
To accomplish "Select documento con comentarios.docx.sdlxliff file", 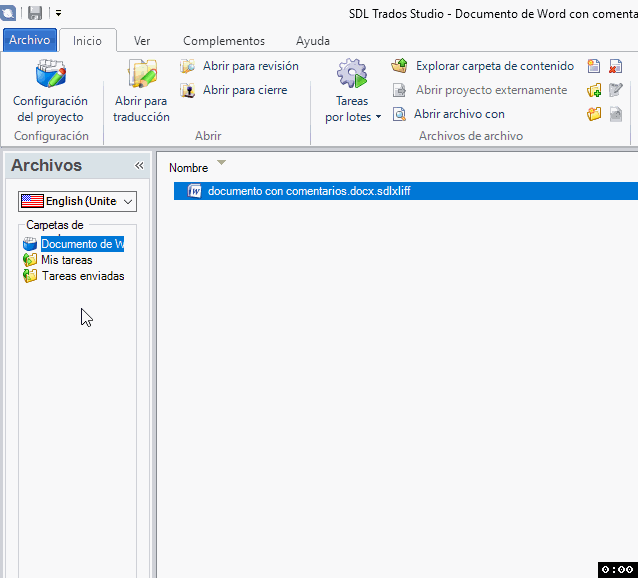I will coord(406,191).
